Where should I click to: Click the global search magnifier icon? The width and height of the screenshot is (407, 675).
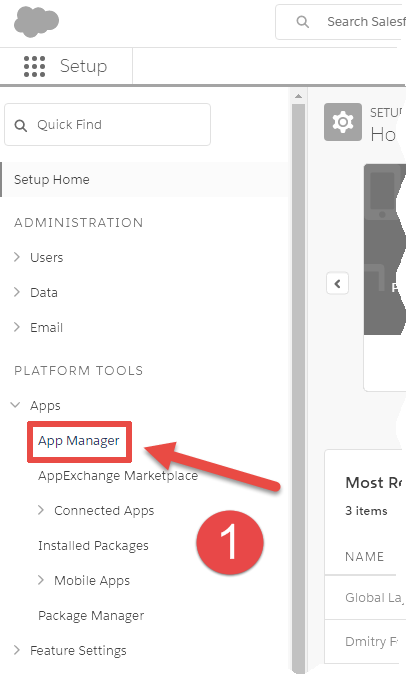coord(302,22)
